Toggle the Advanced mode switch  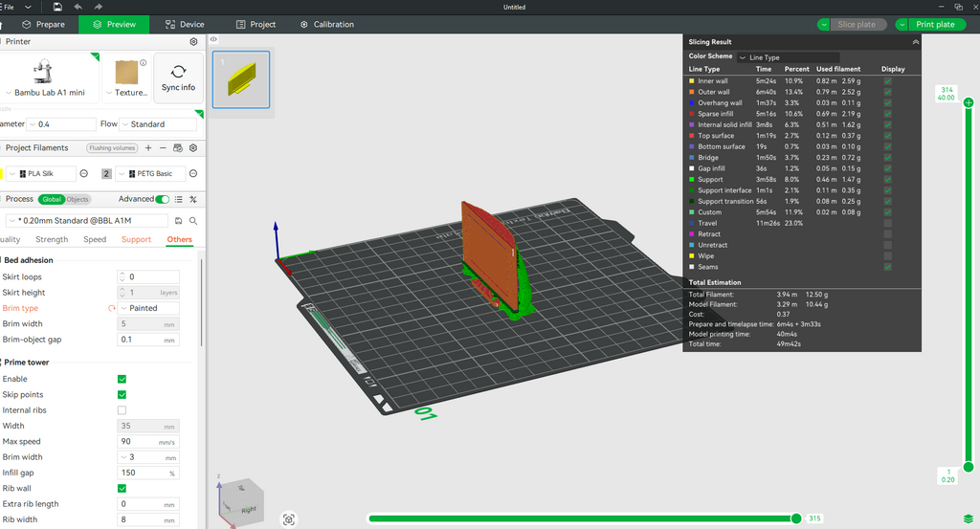(x=163, y=199)
